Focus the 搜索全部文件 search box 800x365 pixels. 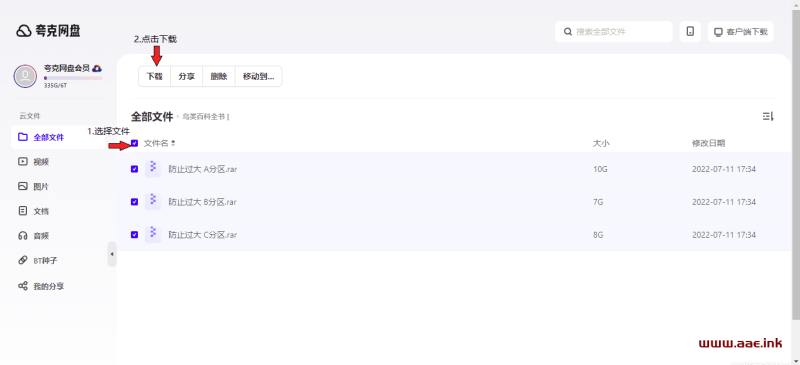pos(614,32)
